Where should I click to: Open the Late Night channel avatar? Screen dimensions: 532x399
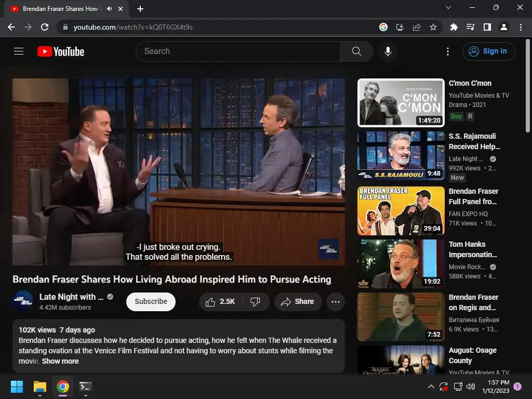pyautogui.click(x=23, y=301)
